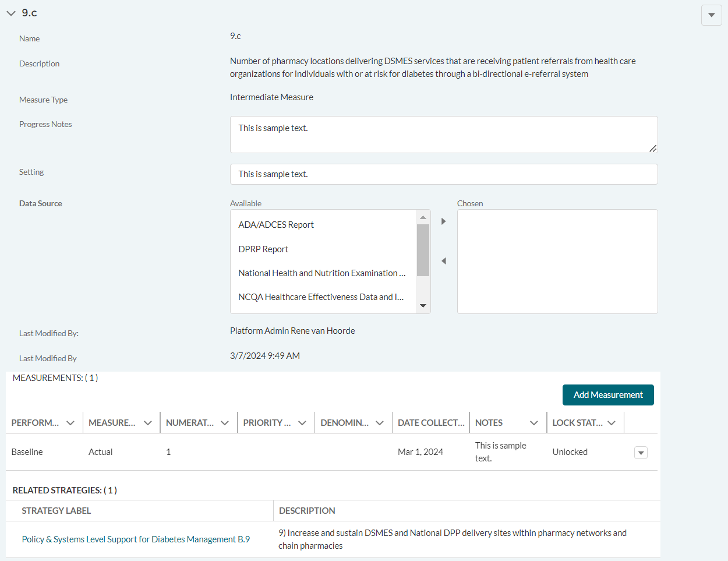Open Policy & Systems Level Support link
728x561 pixels.
coord(136,539)
